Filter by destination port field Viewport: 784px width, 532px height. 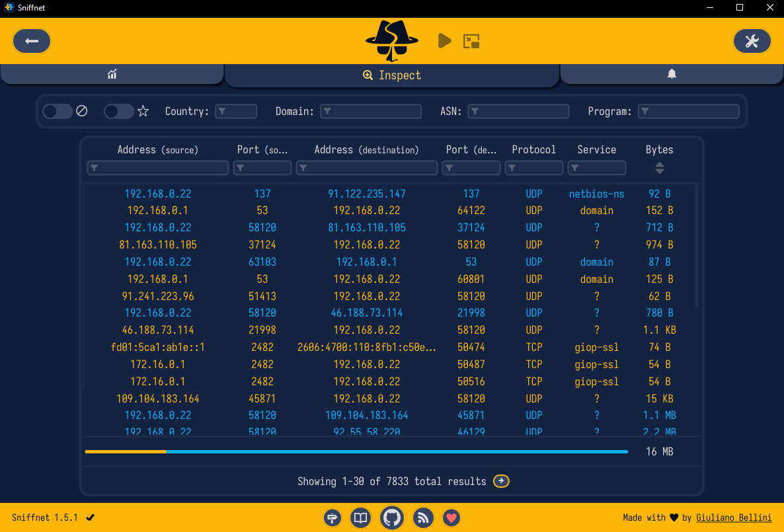[471, 168]
